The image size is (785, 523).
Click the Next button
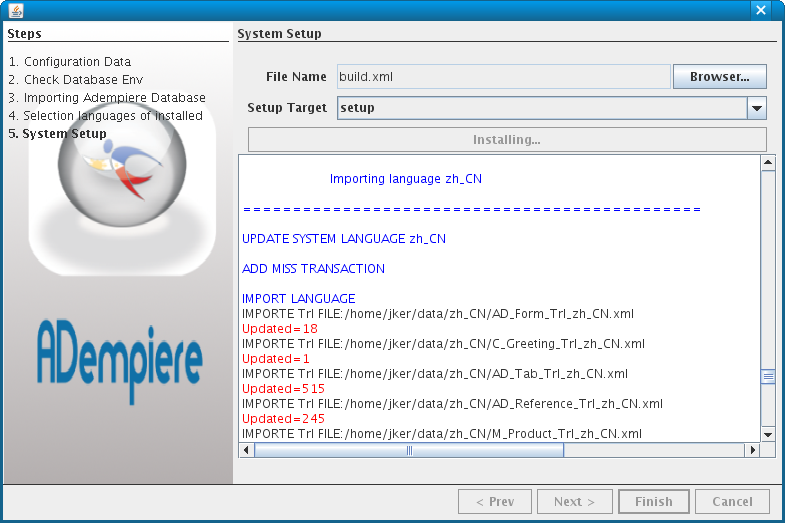click(x=574, y=501)
